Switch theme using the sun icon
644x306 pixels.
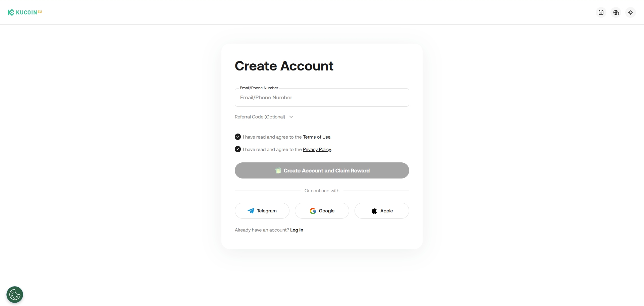click(x=631, y=12)
